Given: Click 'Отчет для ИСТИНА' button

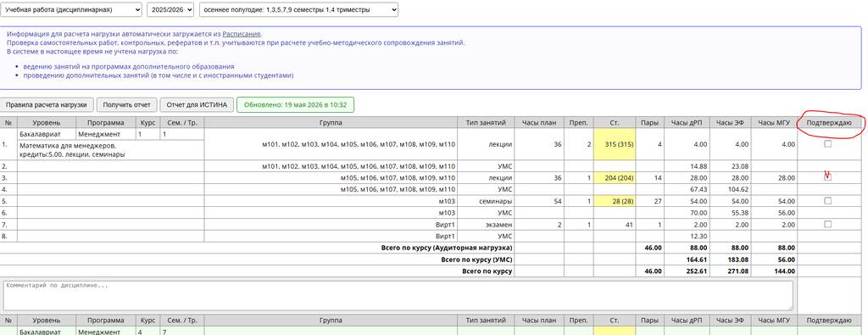Looking at the screenshot, I should pos(197,104).
